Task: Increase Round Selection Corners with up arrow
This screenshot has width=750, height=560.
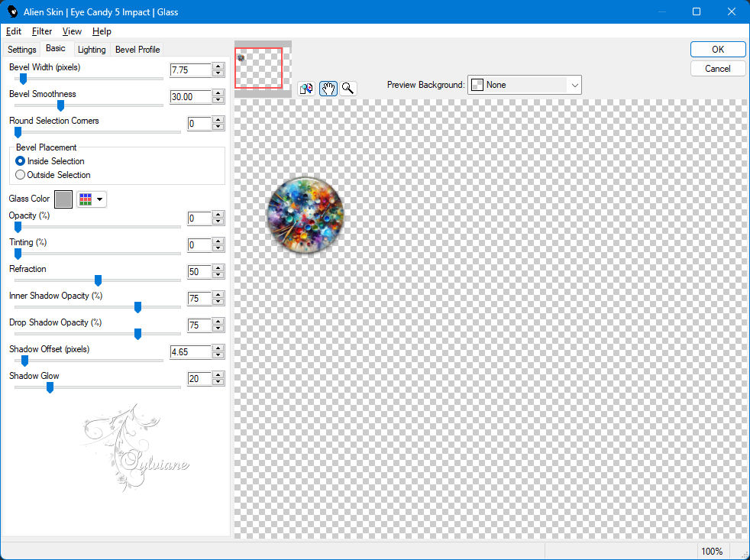Action: pyautogui.click(x=218, y=120)
